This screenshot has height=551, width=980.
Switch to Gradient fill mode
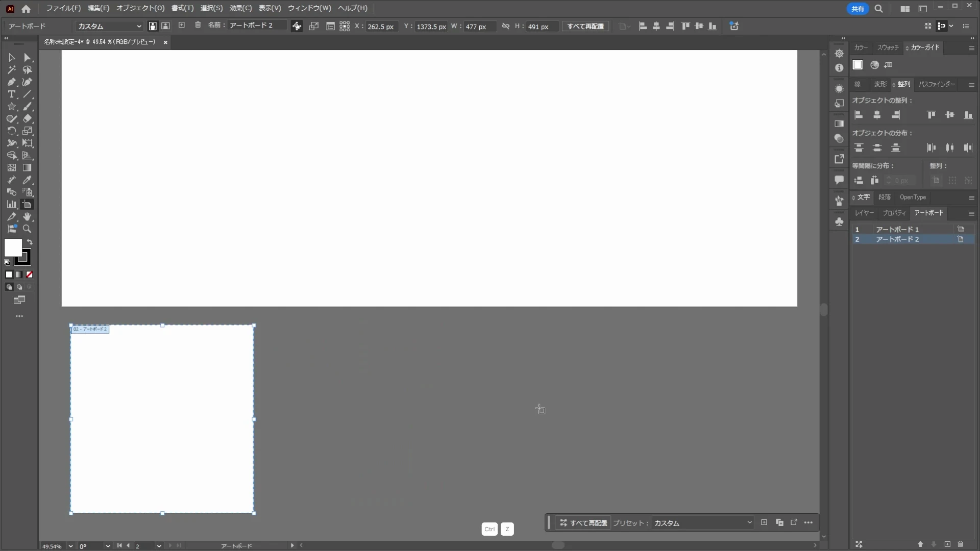coord(19,274)
